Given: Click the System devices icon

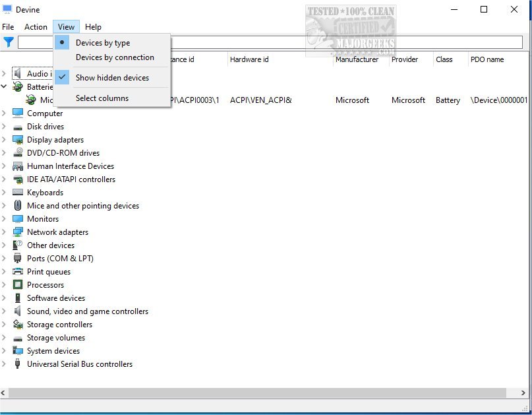Looking at the screenshot, I should click(18, 350).
